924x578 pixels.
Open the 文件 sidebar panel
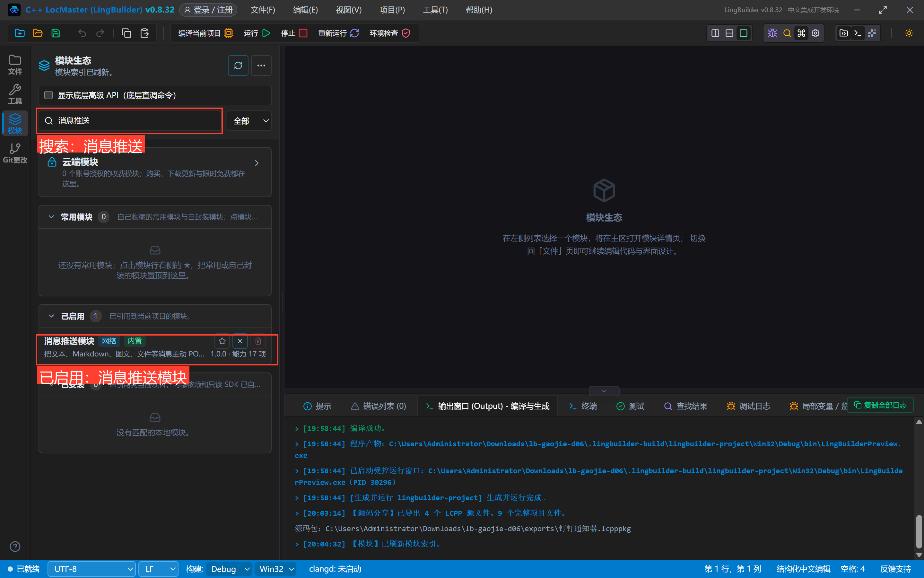[x=15, y=65]
